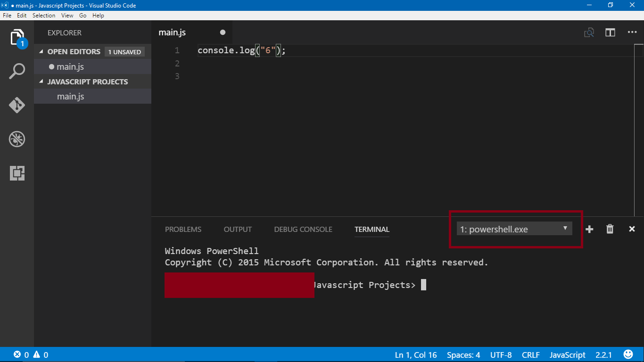
Task: Open the Edit menu
Action: 22,16
